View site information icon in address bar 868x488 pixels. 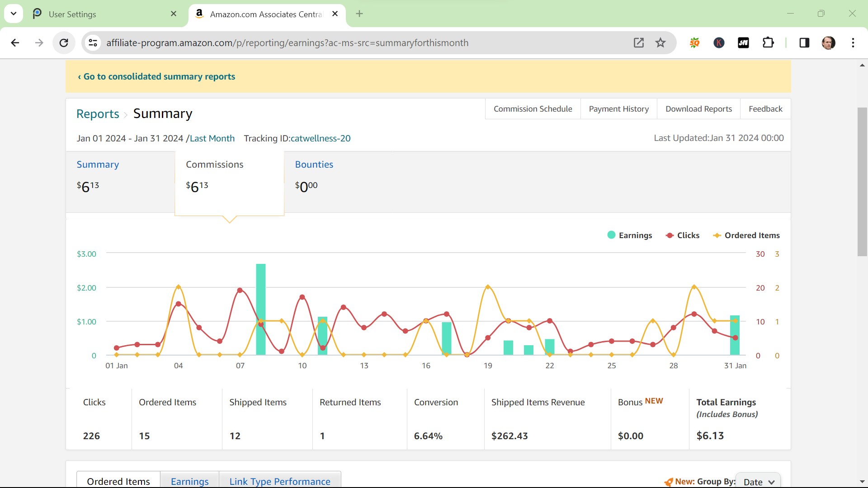[x=93, y=43]
